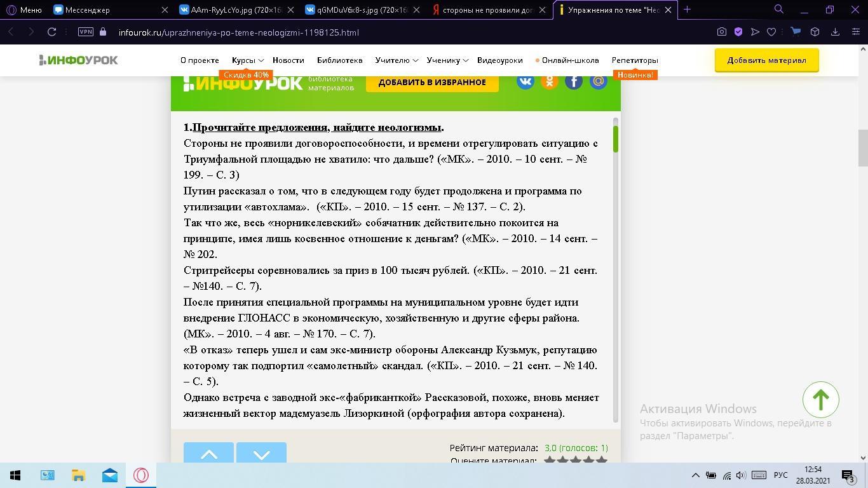Toggle the VPN badge in address bar
868x488 pixels.
point(85,32)
